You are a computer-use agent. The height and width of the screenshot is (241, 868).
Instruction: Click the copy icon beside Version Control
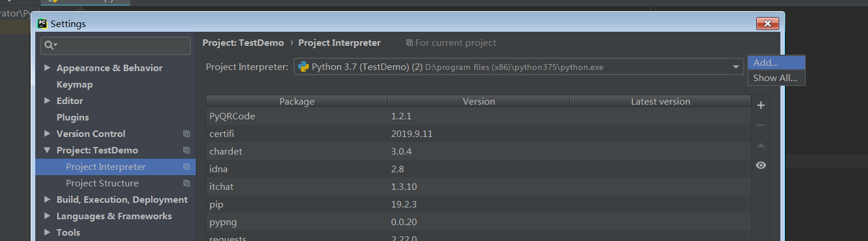(x=186, y=134)
